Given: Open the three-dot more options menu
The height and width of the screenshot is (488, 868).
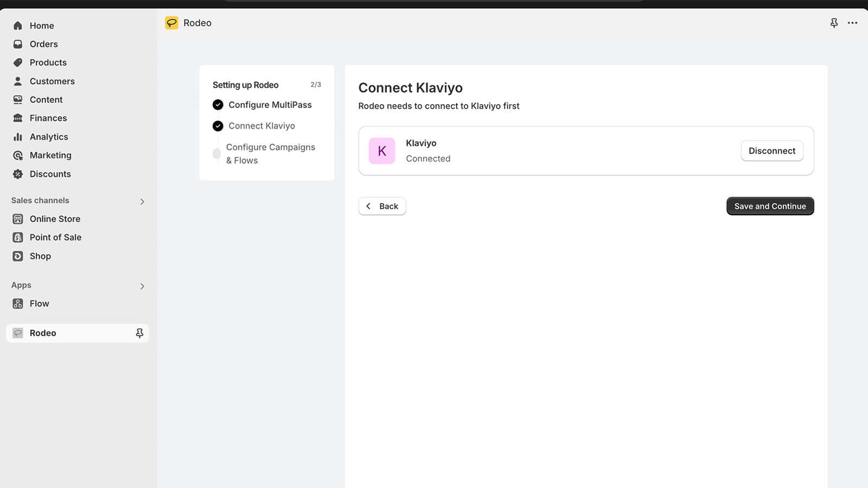Looking at the screenshot, I should coord(852,23).
